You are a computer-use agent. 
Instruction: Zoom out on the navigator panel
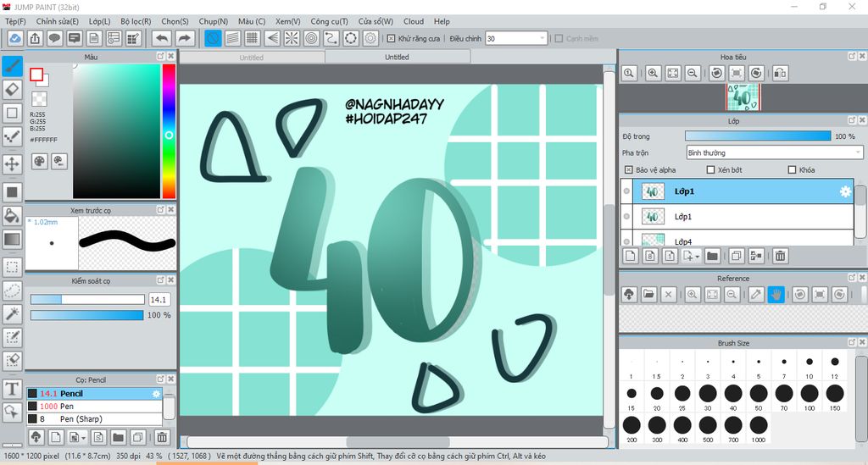[x=692, y=73]
